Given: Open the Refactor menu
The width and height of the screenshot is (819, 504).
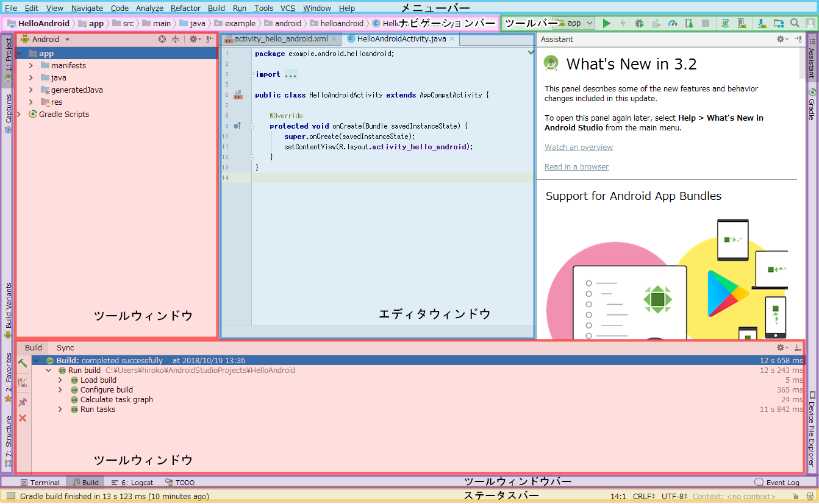Looking at the screenshot, I should click(185, 8).
